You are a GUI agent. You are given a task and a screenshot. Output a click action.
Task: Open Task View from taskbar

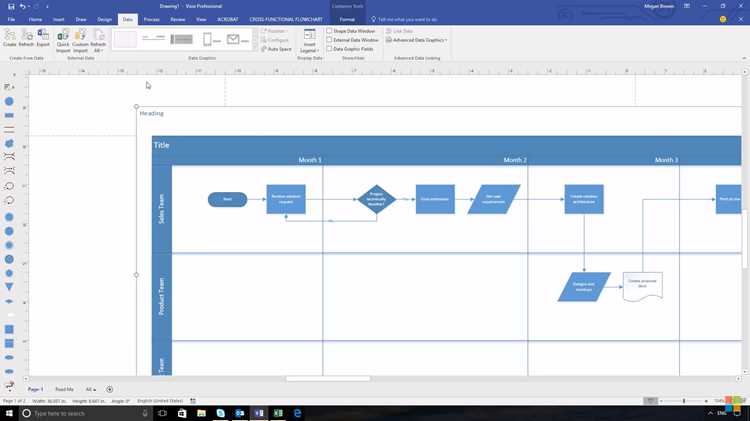(x=162, y=413)
